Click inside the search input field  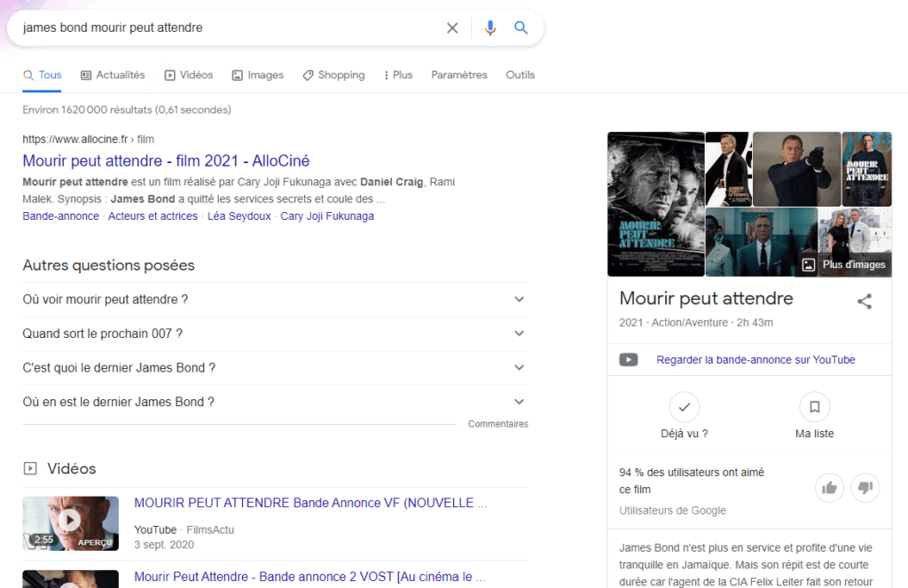tap(222, 28)
